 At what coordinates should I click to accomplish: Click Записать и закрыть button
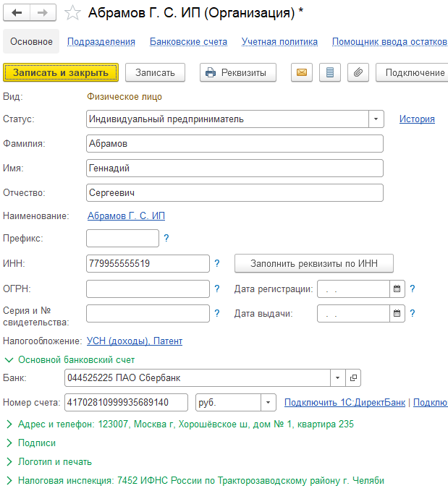tap(61, 72)
